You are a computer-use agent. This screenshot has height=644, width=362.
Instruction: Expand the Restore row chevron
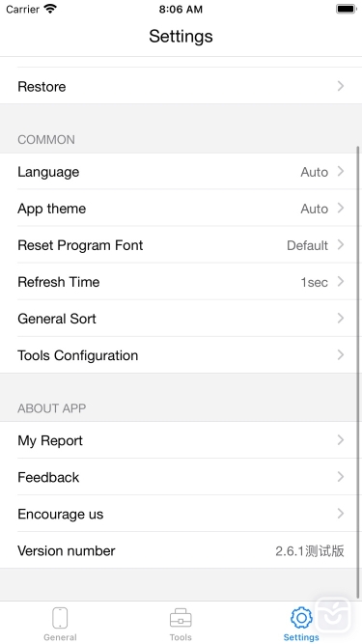pyautogui.click(x=341, y=86)
